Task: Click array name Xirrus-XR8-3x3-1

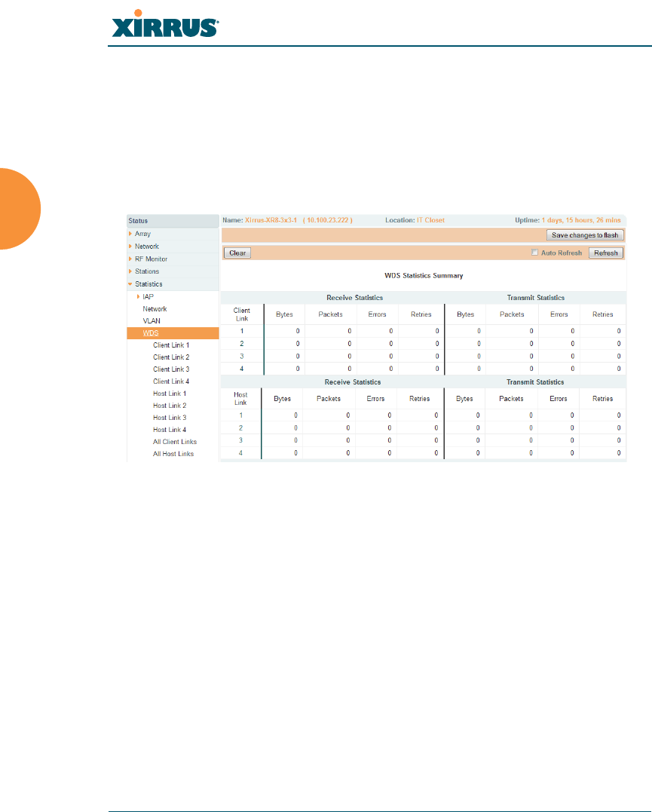Action: tap(271, 220)
